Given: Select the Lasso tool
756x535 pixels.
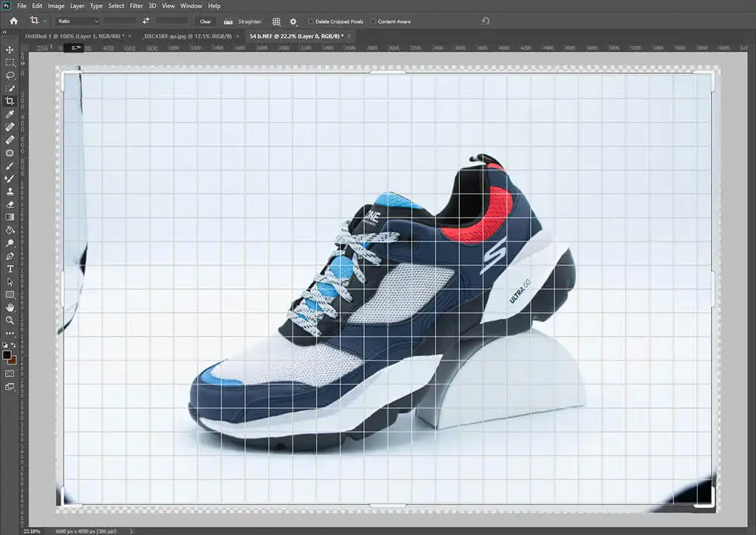Looking at the screenshot, I should pyautogui.click(x=10, y=75).
